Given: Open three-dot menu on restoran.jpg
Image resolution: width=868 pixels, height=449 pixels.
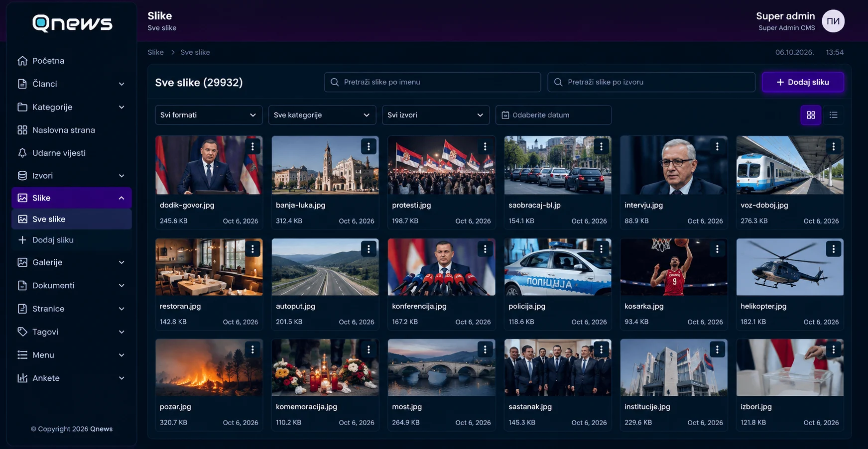Looking at the screenshot, I should pos(252,249).
